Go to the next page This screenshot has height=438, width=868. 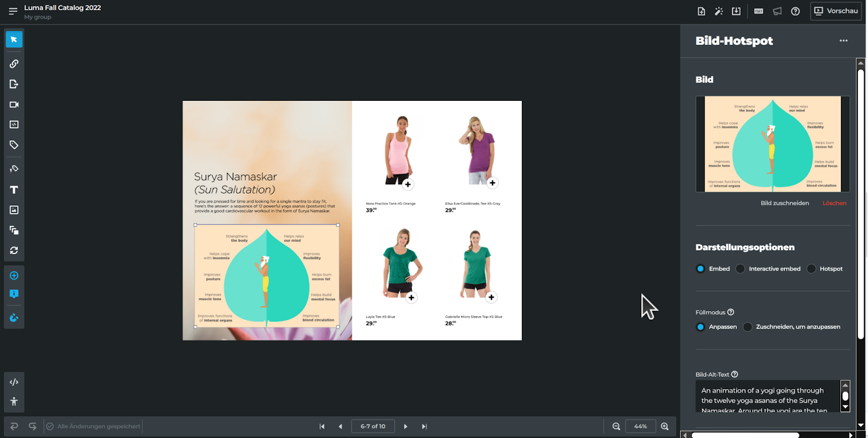pyautogui.click(x=405, y=427)
